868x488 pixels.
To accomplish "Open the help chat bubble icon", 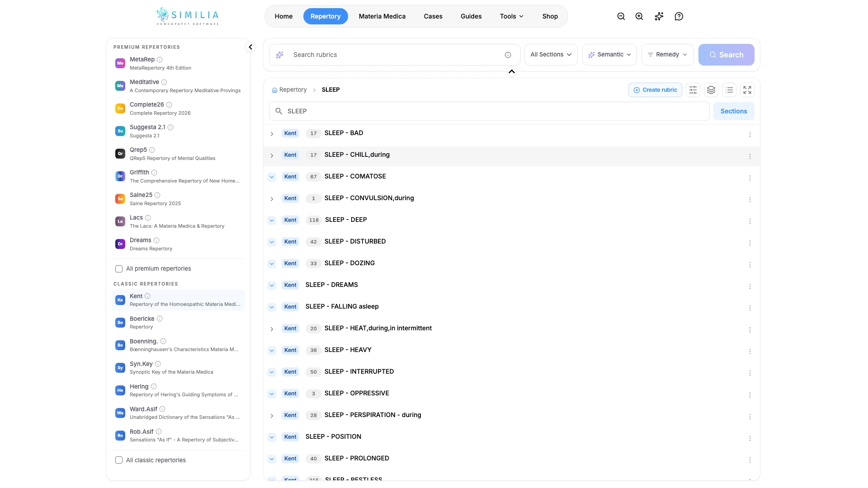I will [679, 16].
